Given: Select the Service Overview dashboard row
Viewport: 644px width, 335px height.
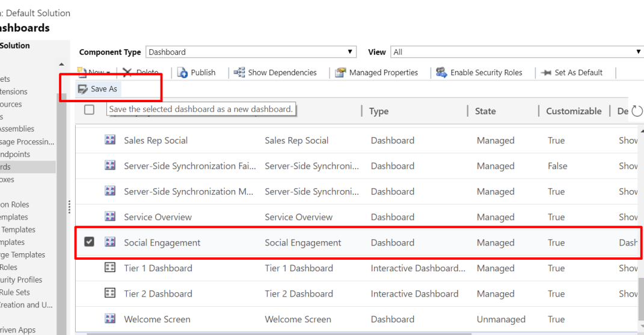Looking at the screenshot, I should click(158, 217).
